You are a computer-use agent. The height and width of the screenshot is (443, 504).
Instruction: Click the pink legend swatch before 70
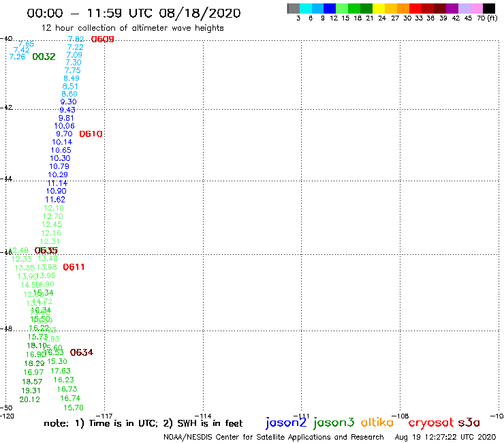(x=476, y=8)
